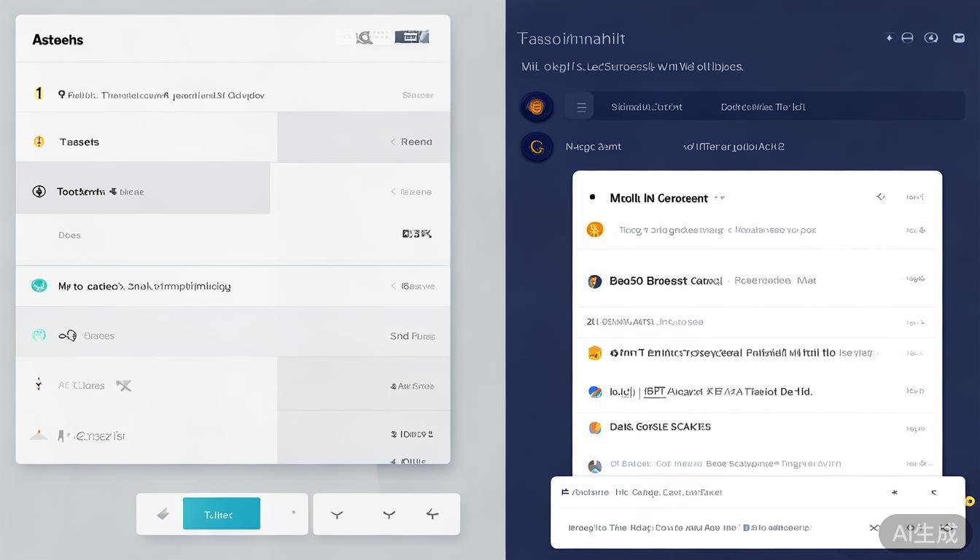Viewport: 980px width, 560px height.
Task: Click the search magnifier icon in left panel header
Action: [364, 38]
